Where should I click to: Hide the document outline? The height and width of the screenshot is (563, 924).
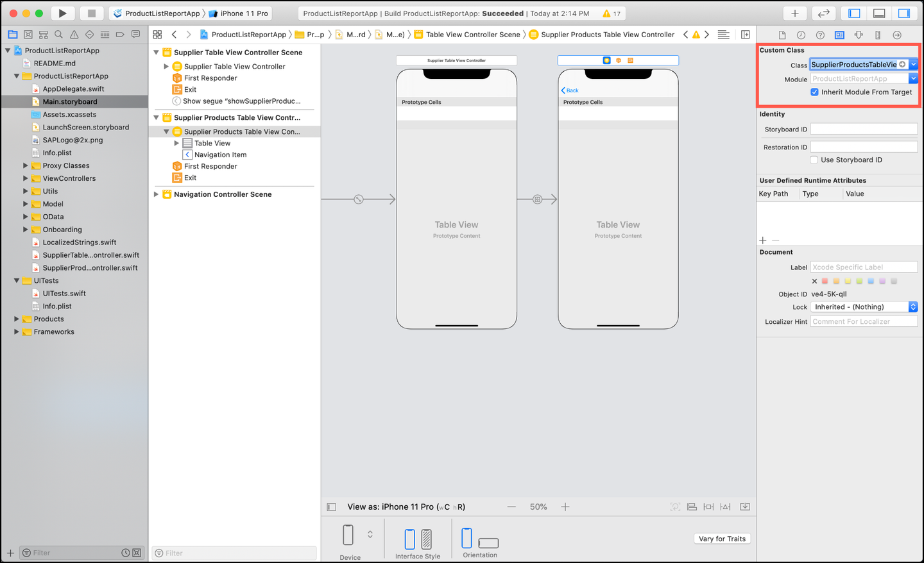(331, 507)
